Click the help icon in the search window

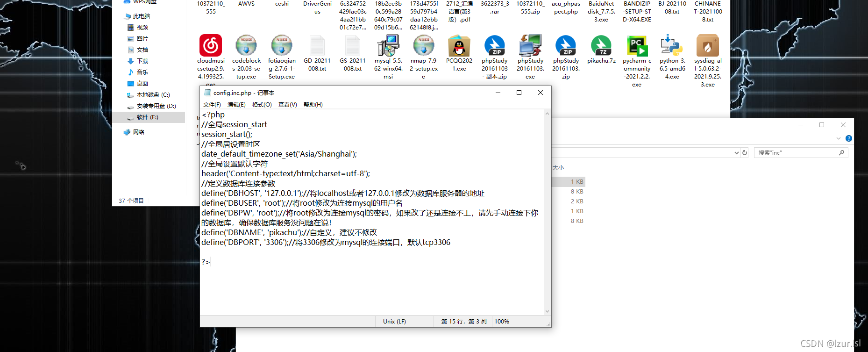pos(849,138)
